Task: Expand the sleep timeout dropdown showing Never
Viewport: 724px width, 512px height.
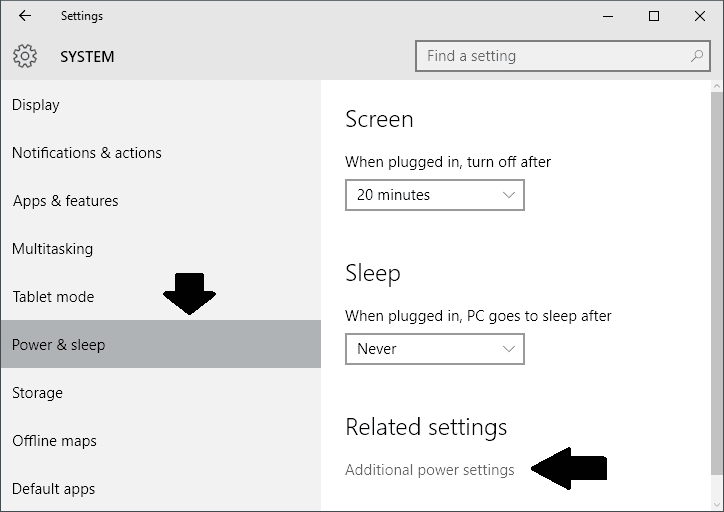Action: tap(434, 349)
